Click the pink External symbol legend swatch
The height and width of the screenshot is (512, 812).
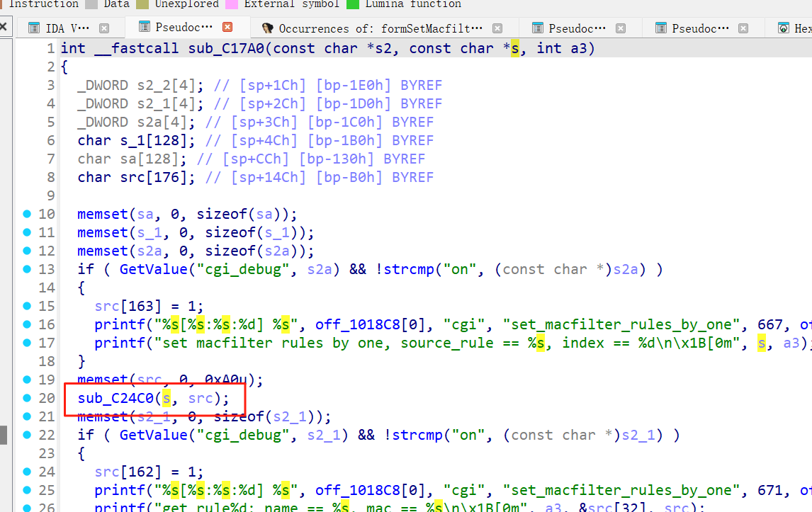click(x=232, y=4)
